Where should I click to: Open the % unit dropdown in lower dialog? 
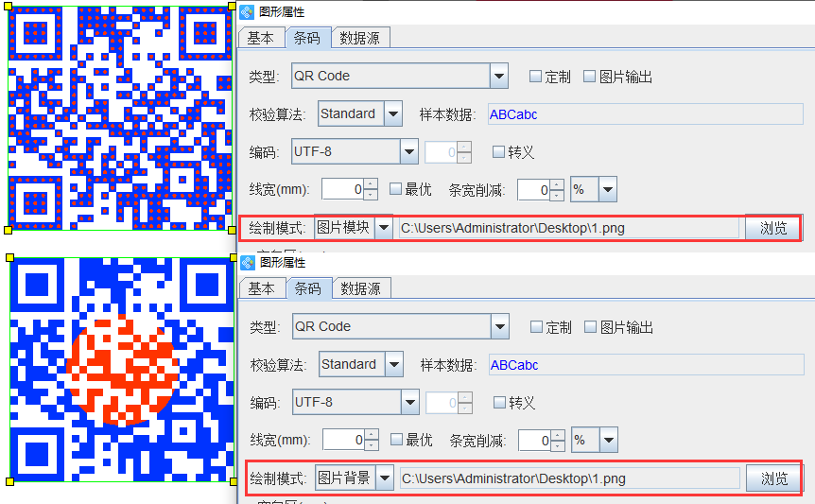[609, 440]
